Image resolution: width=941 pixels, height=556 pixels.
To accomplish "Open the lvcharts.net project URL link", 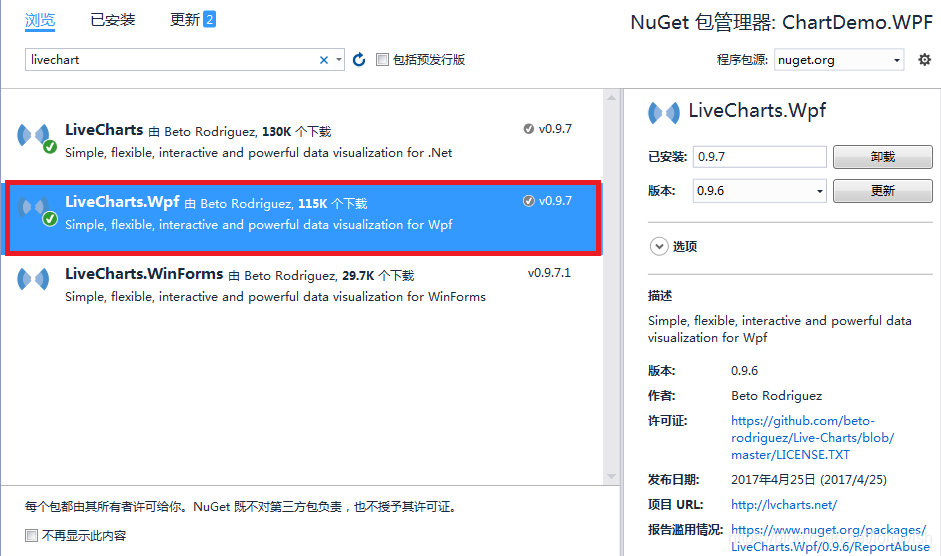I will point(784,504).
